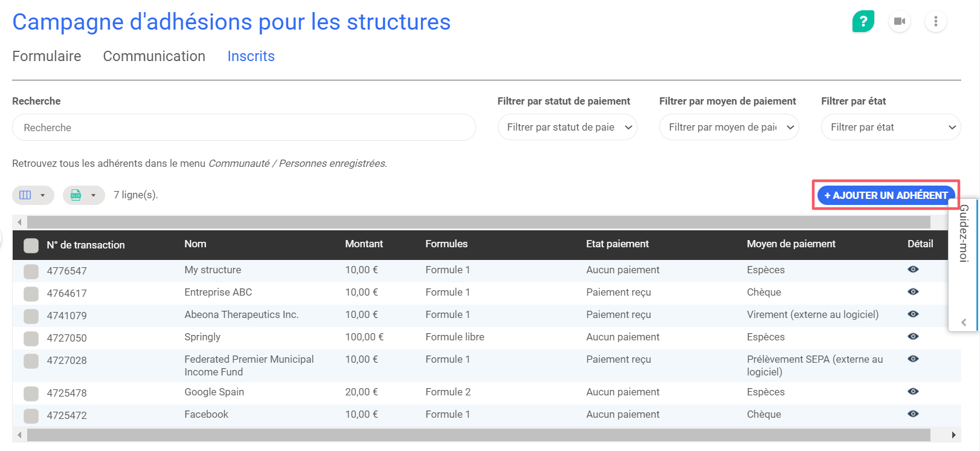Go to the Communication tab
Screen dimensions: 980x451
[154, 56]
